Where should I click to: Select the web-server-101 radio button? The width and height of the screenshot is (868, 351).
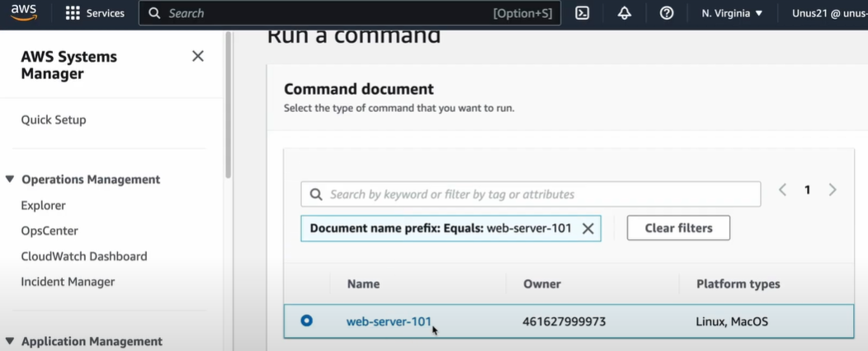coord(307,321)
